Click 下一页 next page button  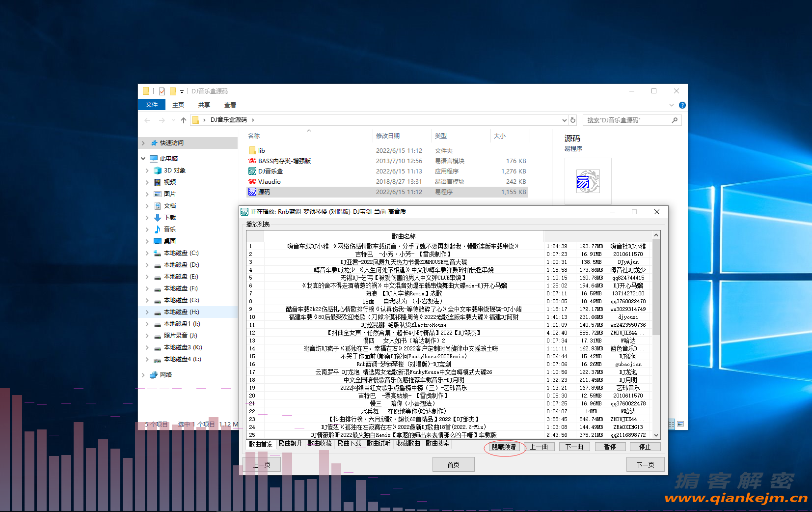point(646,464)
